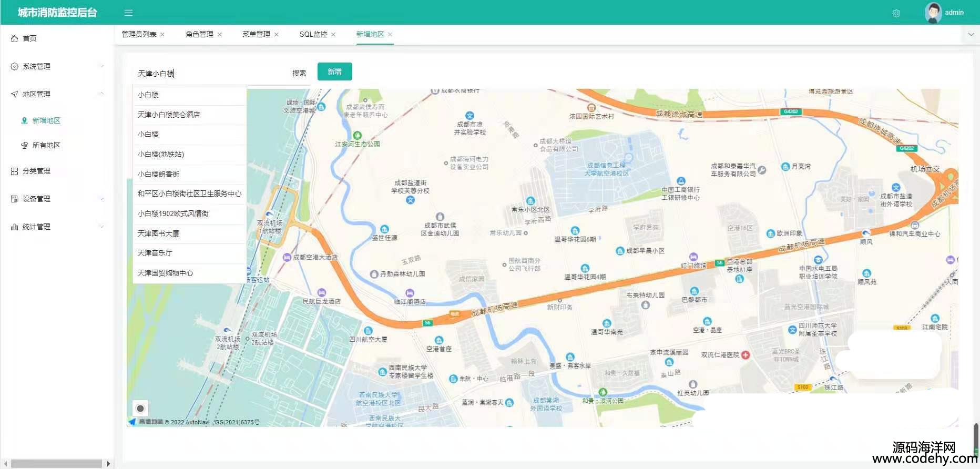Click the chart icon beside 统计管理

pyautogui.click(x=14, y=227)
